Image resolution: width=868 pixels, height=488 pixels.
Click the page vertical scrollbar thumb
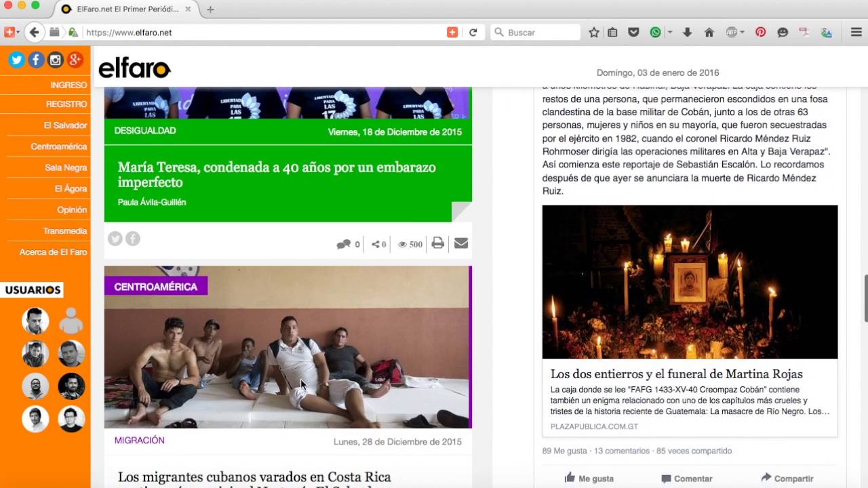pos(866,298)
